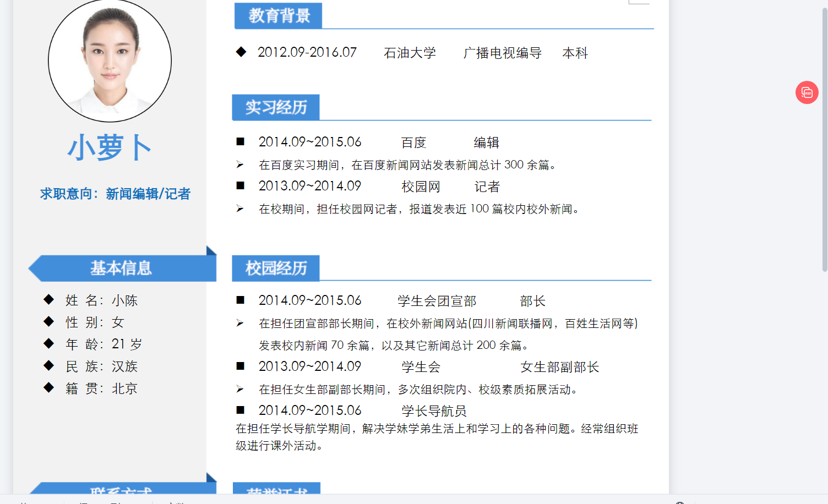Switch to the 基本信息 ribbon banner
Image resolution: width=828 pixels, height=504 pixels.
122,268
